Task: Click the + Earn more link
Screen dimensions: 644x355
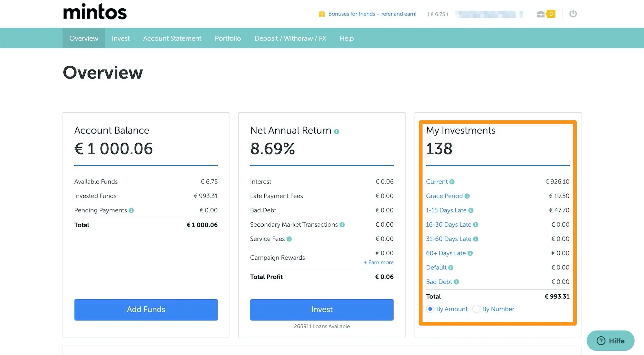Action: point(379,263)
